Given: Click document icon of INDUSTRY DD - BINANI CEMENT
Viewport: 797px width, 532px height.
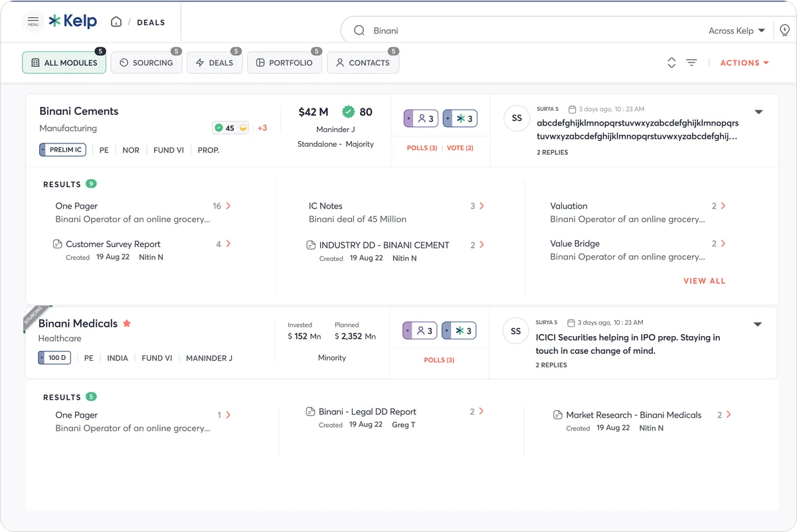Looking at the screenshot, I should pyautogui.click(x=311, y=245).
